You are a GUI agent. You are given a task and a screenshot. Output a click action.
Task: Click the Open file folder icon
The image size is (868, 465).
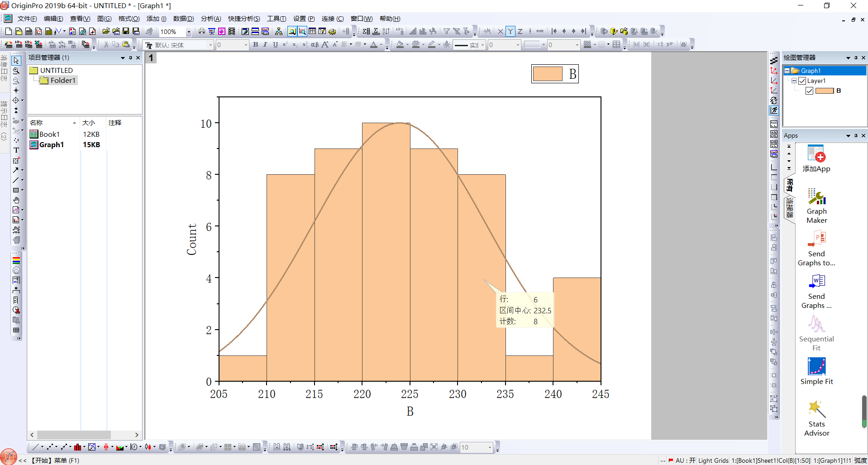(x=106, y=31)
